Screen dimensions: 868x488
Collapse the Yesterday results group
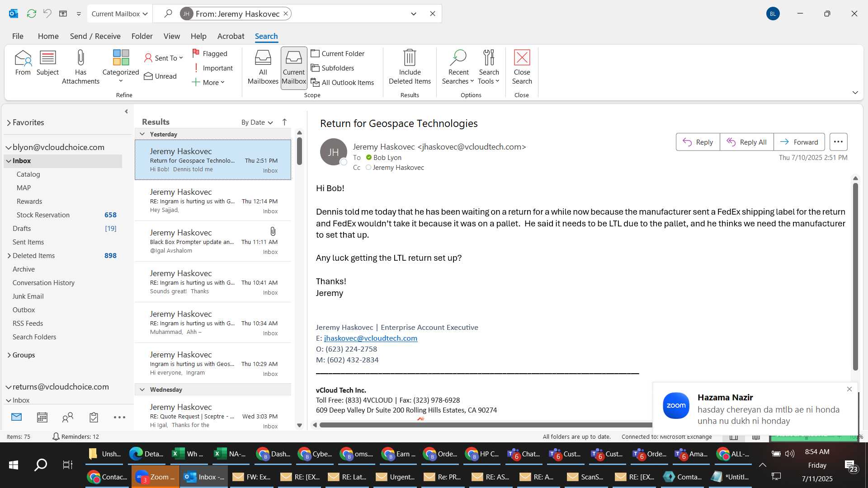[142, 134]
